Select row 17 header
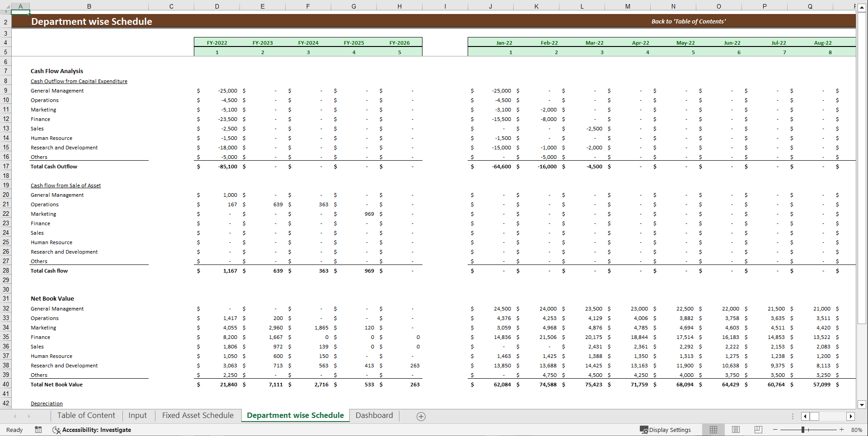 click(x=6, y=167)
